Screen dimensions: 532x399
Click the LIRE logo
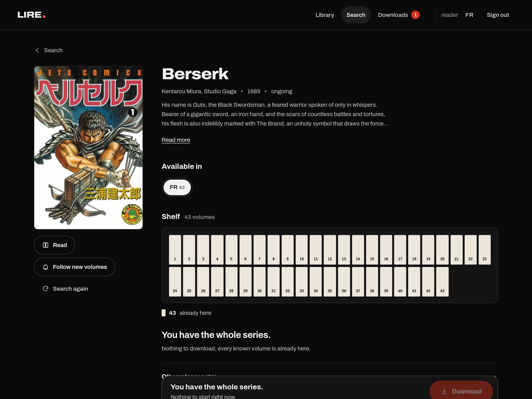(x=31, y=15)
